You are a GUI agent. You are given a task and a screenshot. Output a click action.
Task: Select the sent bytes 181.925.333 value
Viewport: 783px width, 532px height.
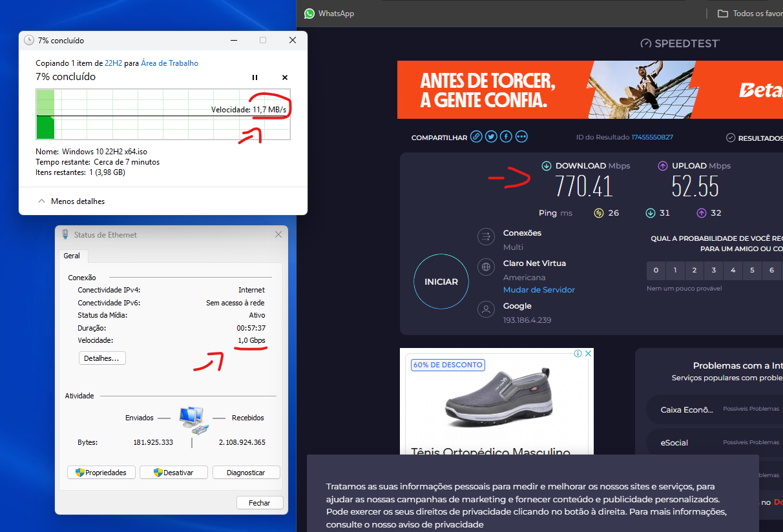click(153, 442)
